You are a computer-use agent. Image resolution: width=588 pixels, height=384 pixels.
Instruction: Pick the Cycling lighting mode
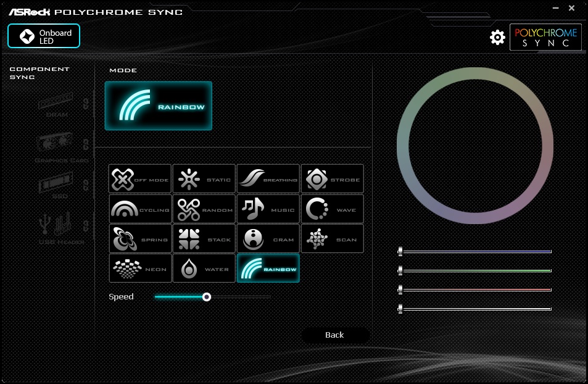click(140, 209)
